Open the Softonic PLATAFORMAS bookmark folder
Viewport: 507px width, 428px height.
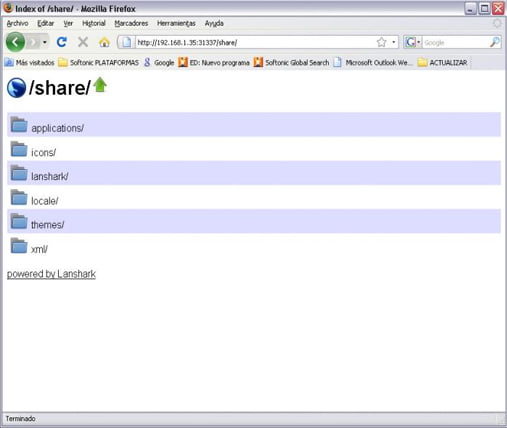tap(98, 62)
